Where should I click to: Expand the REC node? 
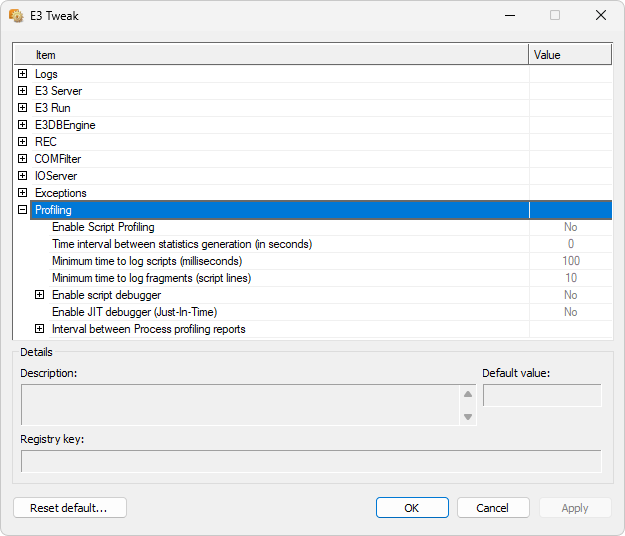point(23,141)
